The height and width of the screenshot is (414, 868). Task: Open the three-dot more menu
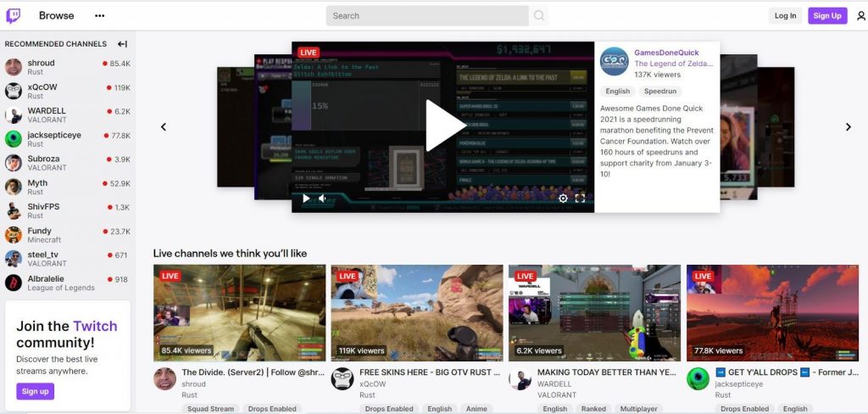100,15
